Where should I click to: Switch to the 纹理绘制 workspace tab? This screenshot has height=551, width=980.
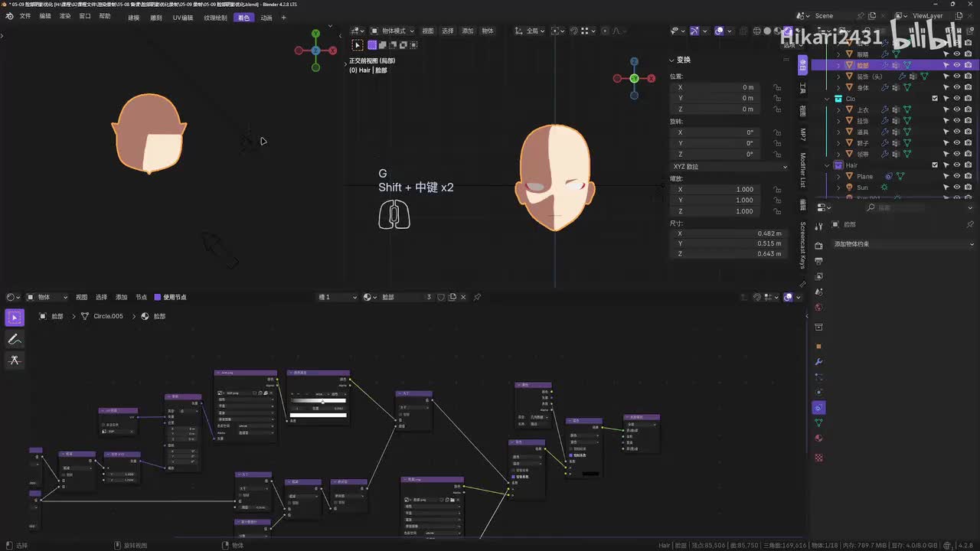coord(215,18)
